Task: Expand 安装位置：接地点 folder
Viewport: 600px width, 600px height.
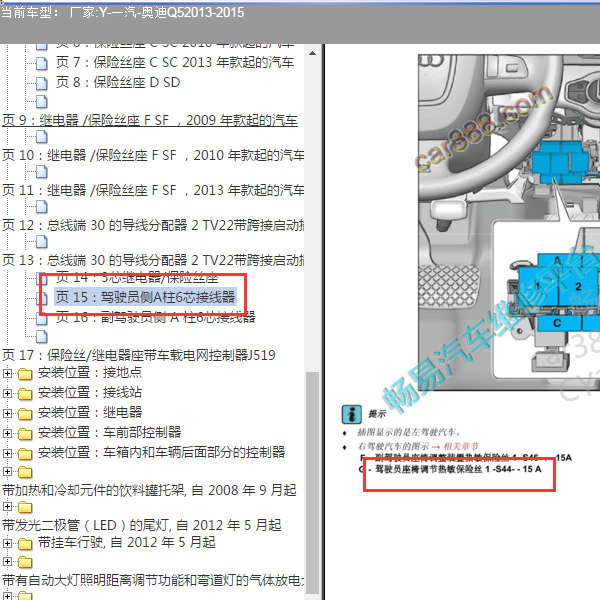Action: point(7,373)
